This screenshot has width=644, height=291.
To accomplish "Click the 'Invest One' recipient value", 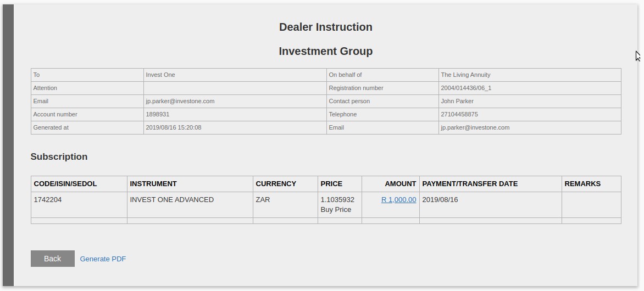I will 160,75.
